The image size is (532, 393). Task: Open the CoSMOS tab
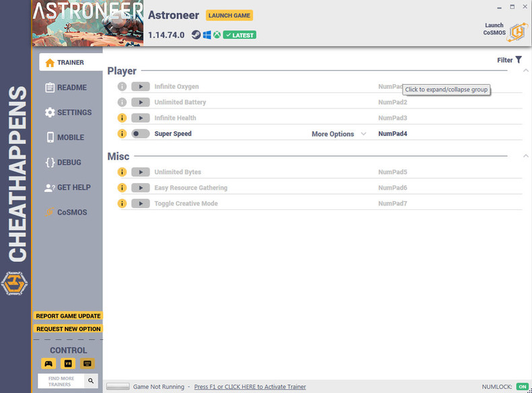pos(66,212)
